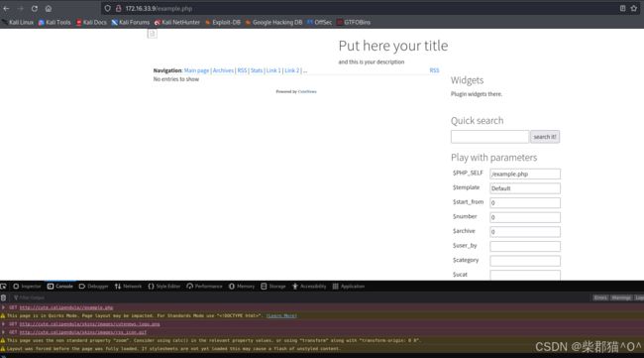The height and width of the screenshot is (358, 644).
Task: Open Kali Tools bookmark
Action: [54, 22]
